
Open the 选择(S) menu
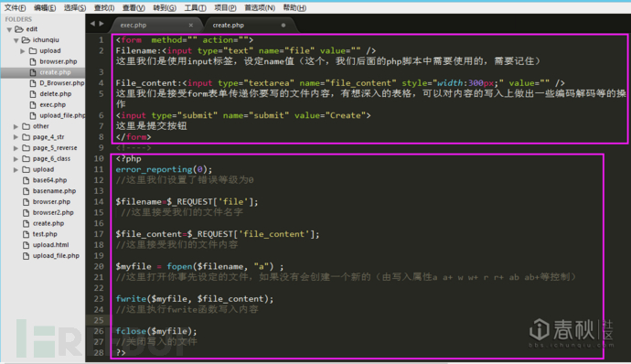tap(75, 7)
